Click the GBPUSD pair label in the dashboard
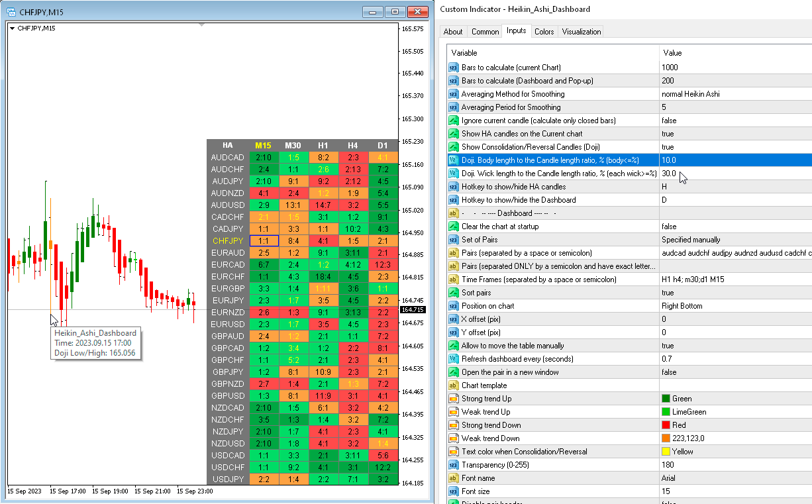This screenshot has width=812, height=504. click(227, 396)
